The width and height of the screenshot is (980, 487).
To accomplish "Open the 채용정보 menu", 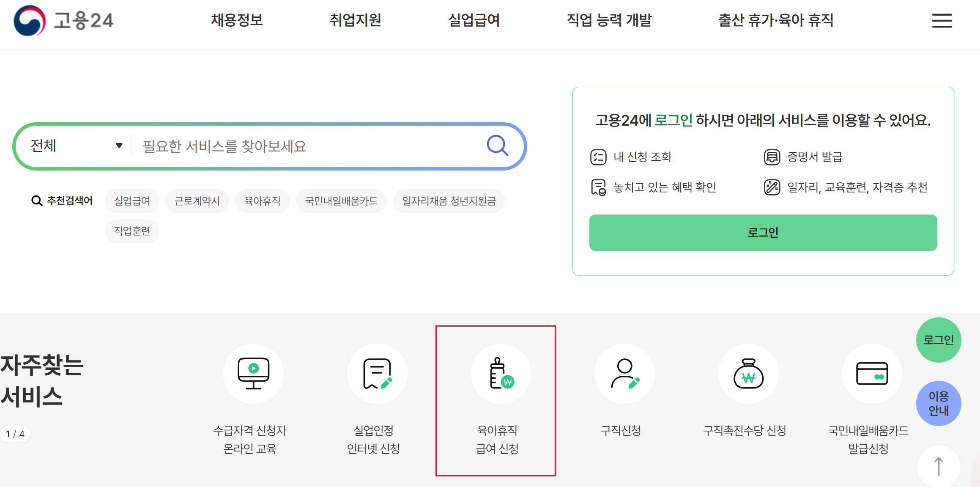I will point(237,20).
